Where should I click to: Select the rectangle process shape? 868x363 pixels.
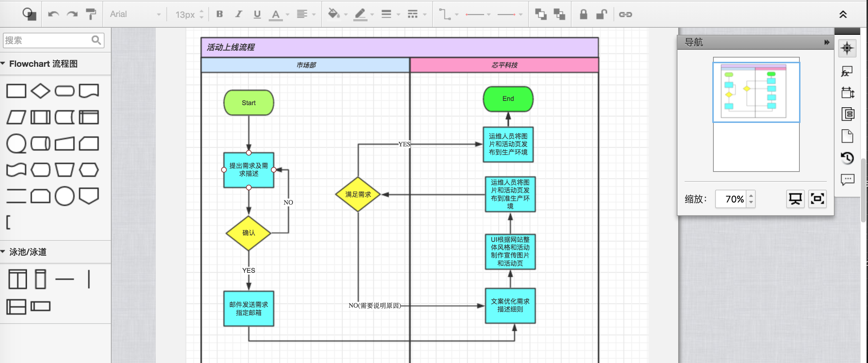[16, 91]
